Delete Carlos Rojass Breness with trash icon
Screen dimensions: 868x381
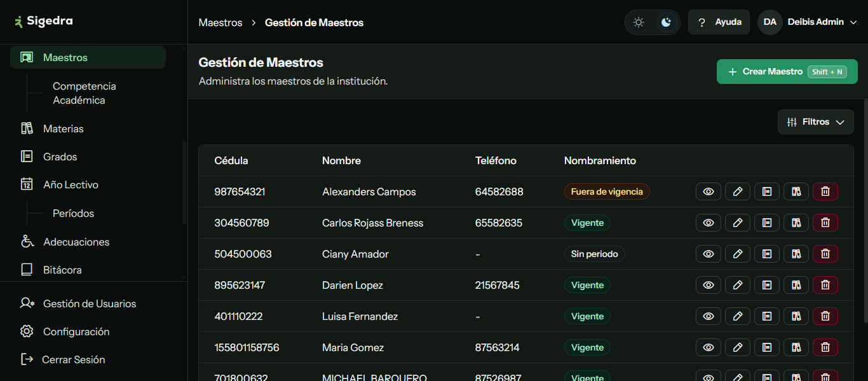(x=825, y=223)
